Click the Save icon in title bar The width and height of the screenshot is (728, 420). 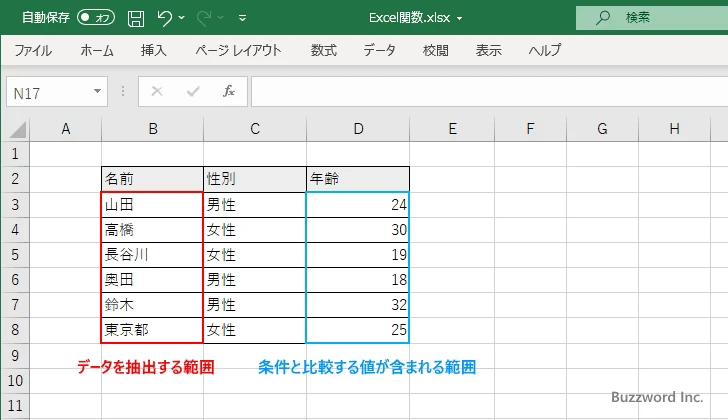coord(136,17)
